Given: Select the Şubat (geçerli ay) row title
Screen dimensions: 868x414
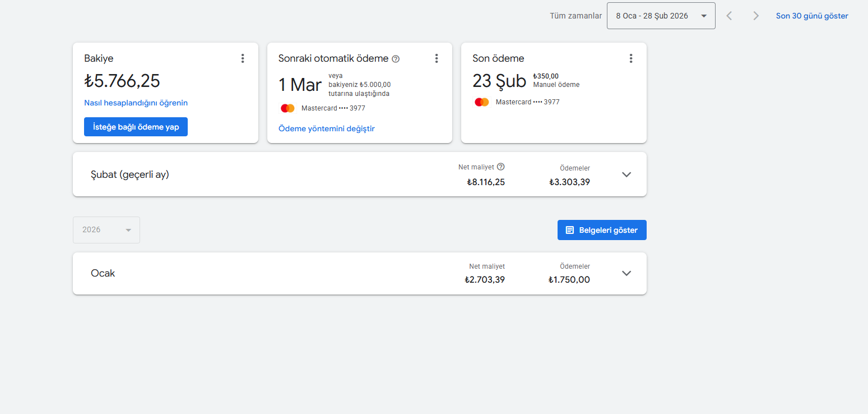Looking at the screenshot, I should coord(130,174).
